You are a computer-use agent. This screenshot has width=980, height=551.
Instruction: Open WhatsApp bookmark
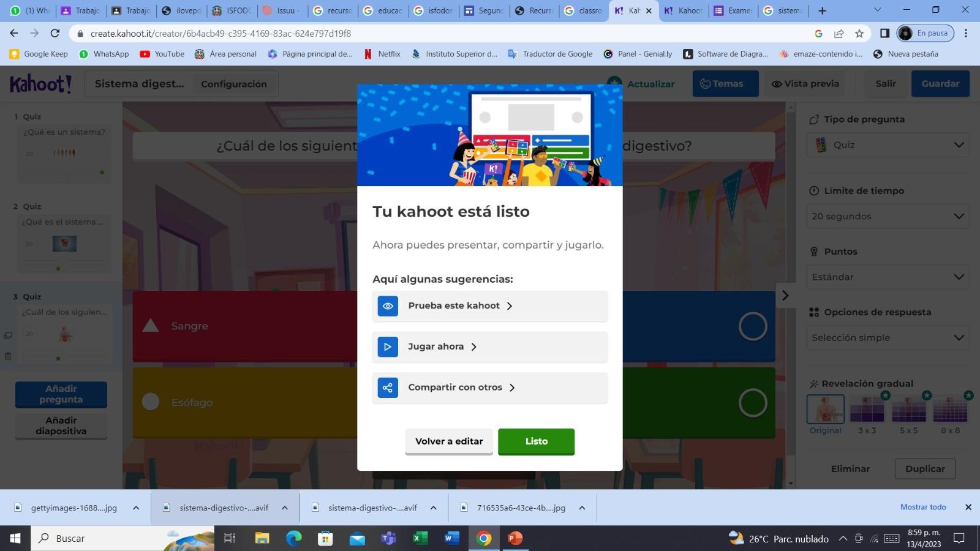[x=104, y=54]
